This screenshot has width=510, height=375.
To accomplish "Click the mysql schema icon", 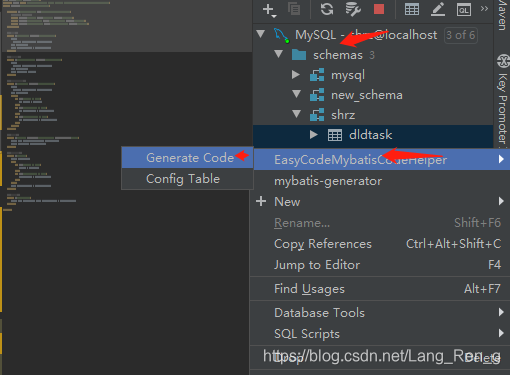I will 317,75.
